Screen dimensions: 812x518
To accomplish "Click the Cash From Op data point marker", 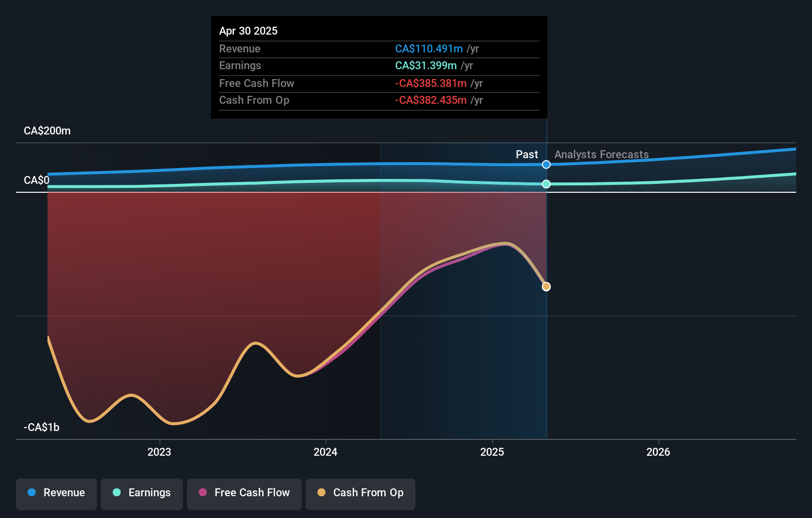I will point(546,287).
